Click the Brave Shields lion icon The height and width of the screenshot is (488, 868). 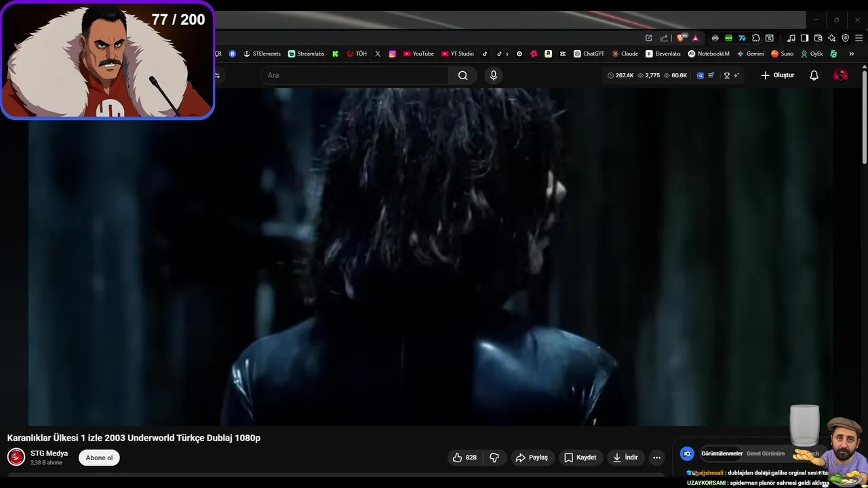point(680,38)
